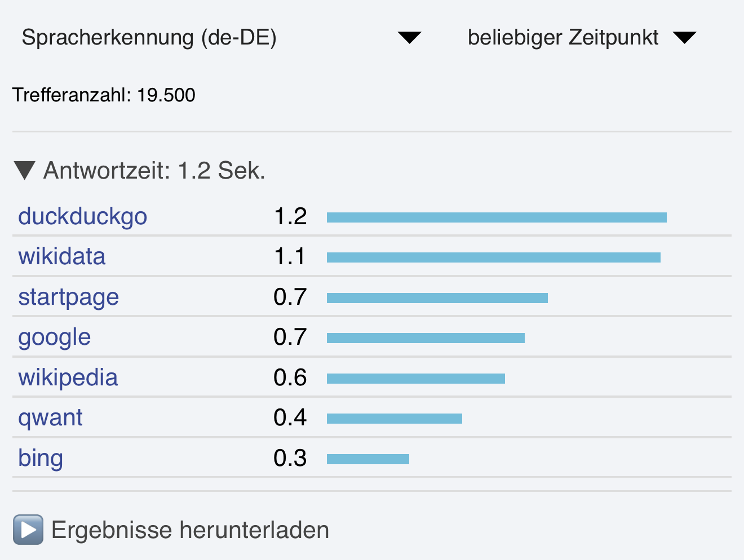Click the google response time bar
Viewport: 744px width, 560px height.
point(426,338)
